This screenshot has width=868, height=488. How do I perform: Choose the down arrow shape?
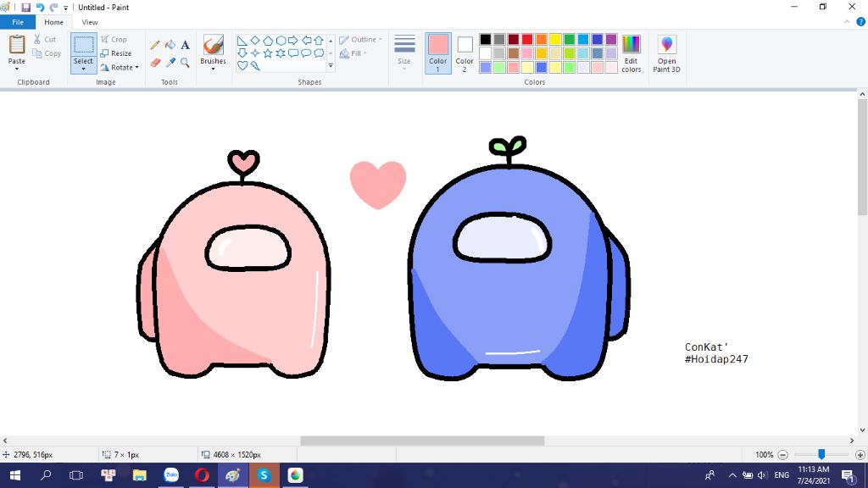click(242, 53)
